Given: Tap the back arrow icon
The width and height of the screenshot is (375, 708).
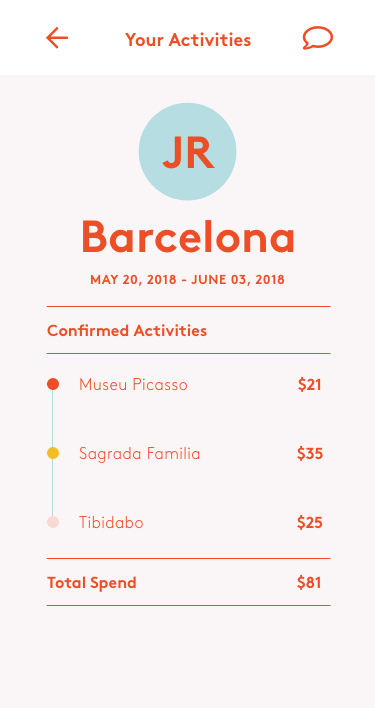Looking at the screenshot, I should point(57,37).
